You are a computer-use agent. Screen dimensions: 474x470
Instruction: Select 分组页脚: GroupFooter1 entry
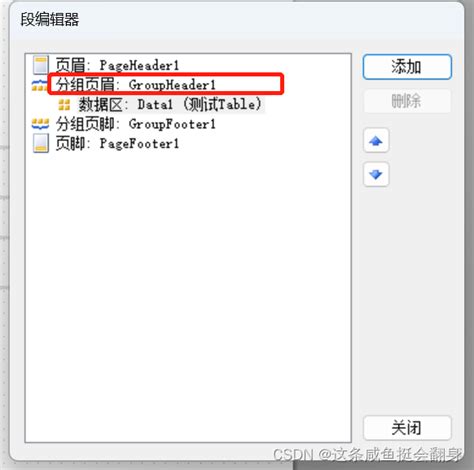click(136, 124)
